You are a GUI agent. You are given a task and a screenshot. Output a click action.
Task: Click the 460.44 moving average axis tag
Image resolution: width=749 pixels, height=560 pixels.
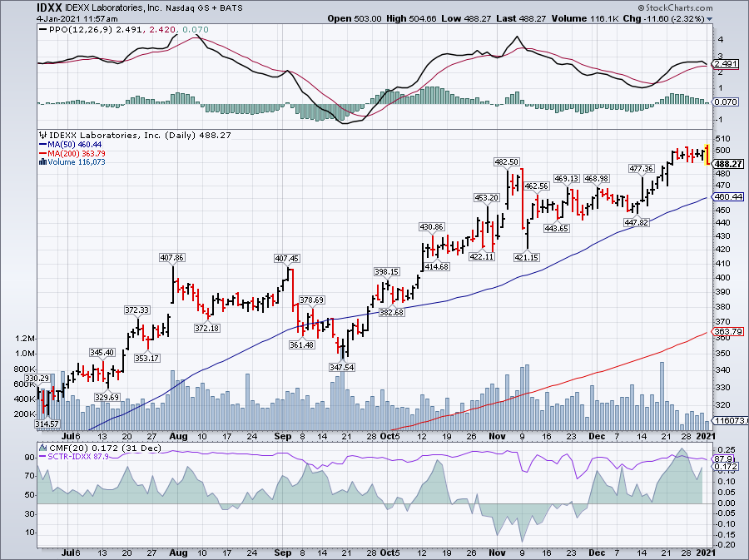[x=728, y=196]
